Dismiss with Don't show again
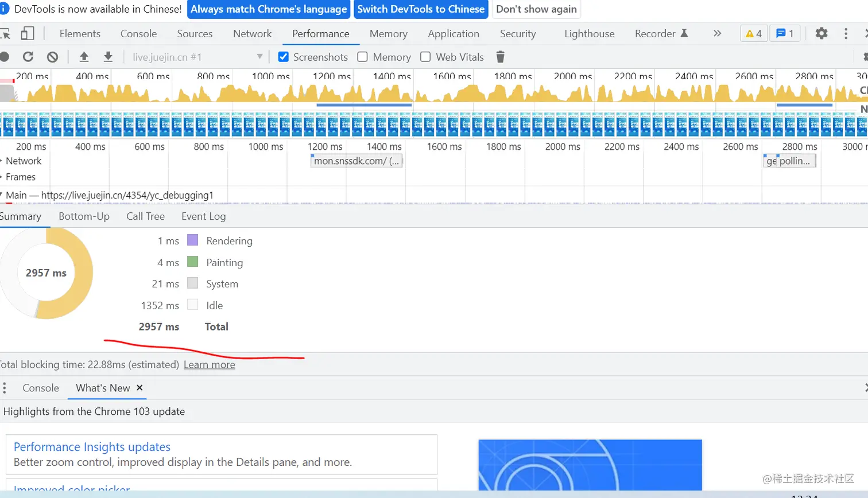Screen dimensions: 868x498 coord(536,9)
